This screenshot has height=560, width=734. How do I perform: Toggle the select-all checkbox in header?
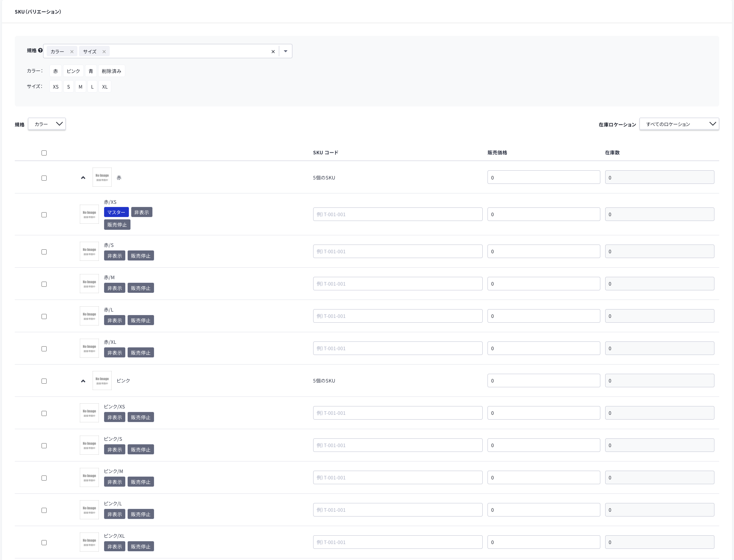coord(44,153)
